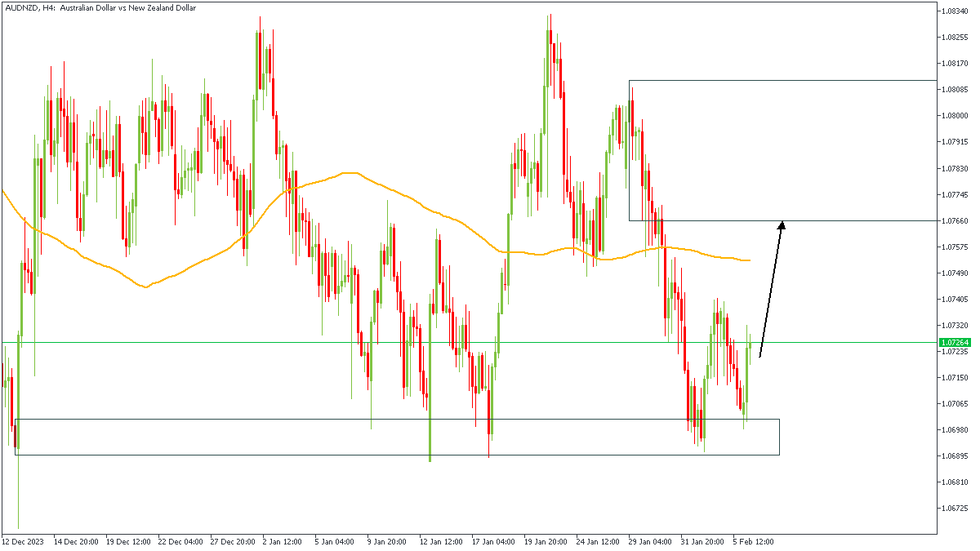Viewport: 980px width, 551px height.
Task: Click the 1.08000 price axis label
Action: point(954,115)
